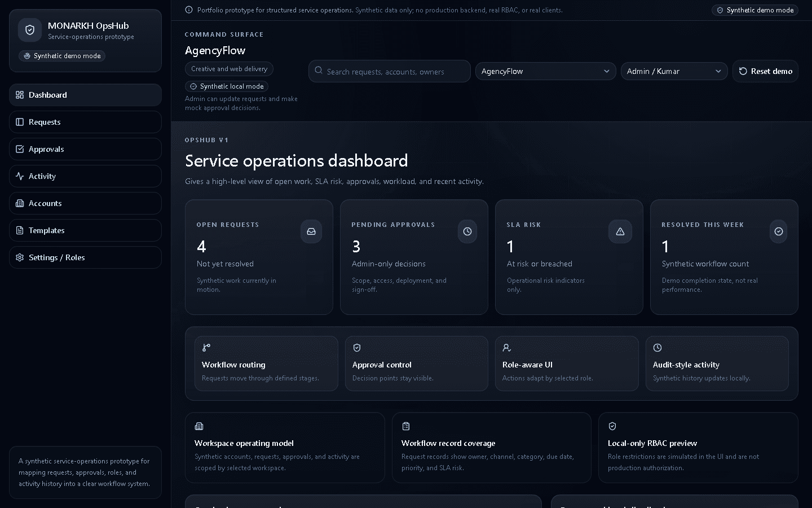The height and width of the screenshot is (508, 812).
Task: Click the 'Not yet resolved' text
Action: [225, 264]
